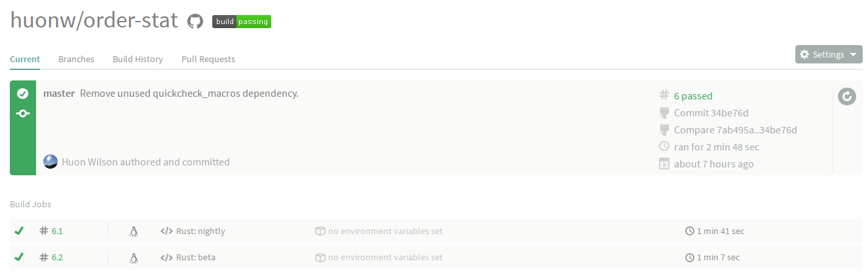Click the clock icon beside ran for time
Screen dimensions: 868x274
[664, 146]
